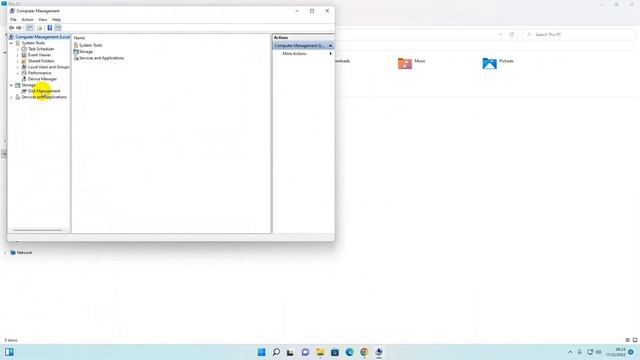Screen dimensions: 640x360
Task: Click System Tools in the center list
Action: pyautogui.click(x=91, y=45)
